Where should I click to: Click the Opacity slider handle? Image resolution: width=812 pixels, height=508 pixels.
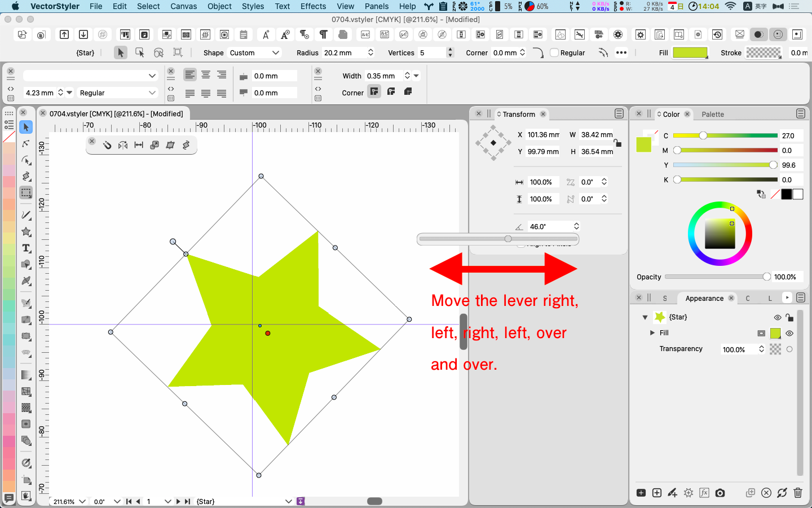tap(766, 277)
